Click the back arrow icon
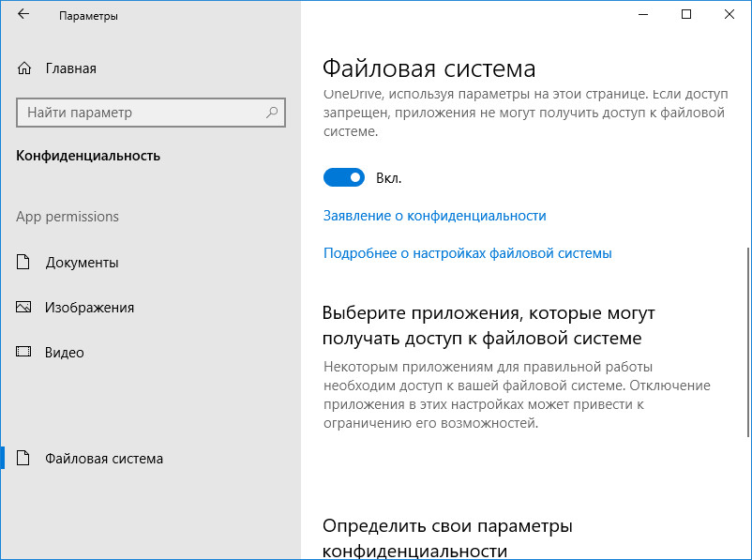The height and width of the screenshot is (560, 752). point(23,14)
